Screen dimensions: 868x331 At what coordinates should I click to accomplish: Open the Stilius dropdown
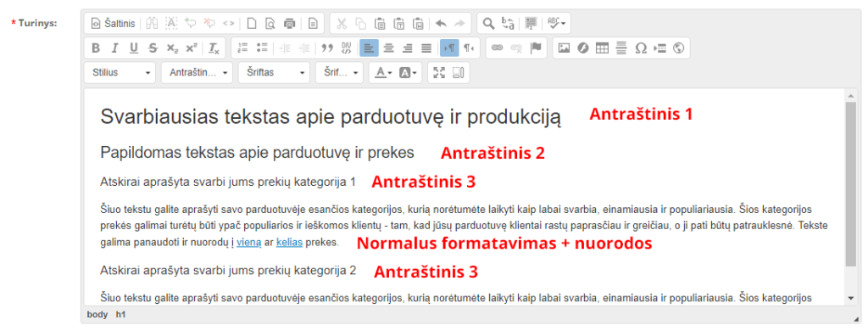coord(120,73)
